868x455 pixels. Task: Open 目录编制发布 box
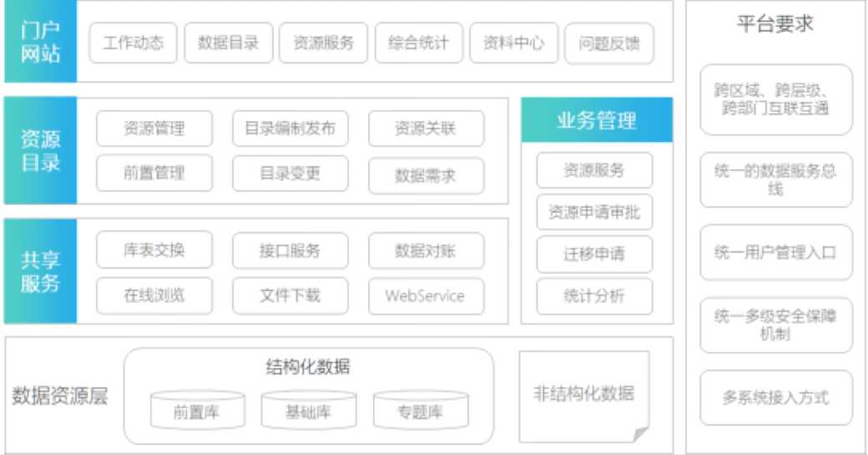point(290,129)
